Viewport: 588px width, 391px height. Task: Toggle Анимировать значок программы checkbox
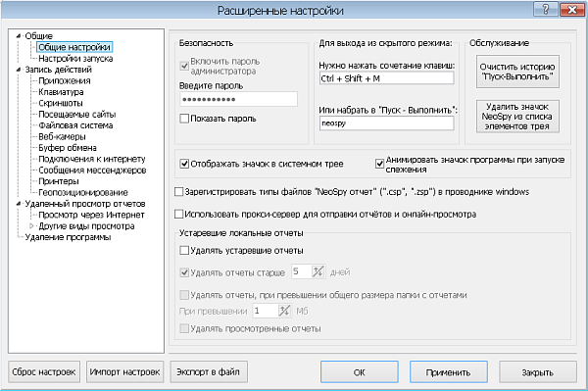click(379, 165)
